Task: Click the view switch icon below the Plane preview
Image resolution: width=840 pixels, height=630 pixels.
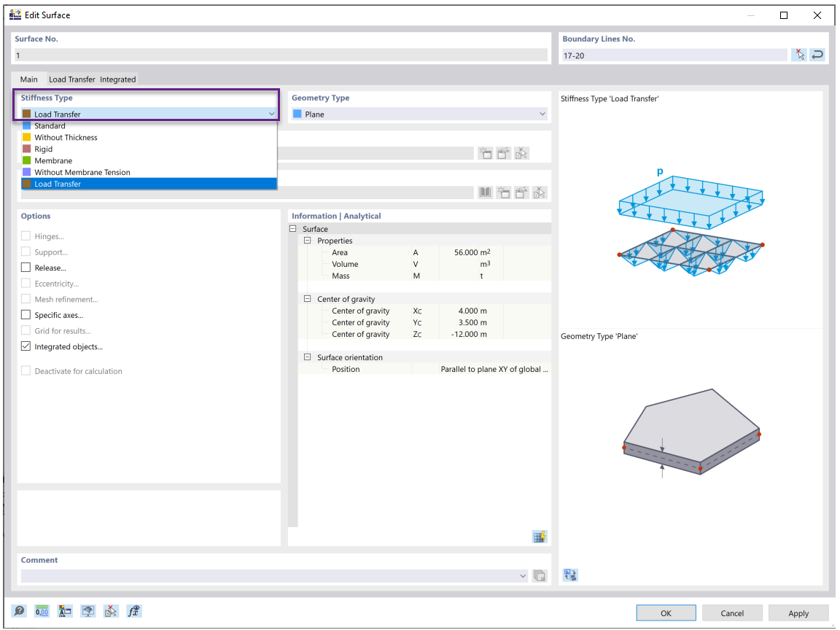Action: click(x=570, y=575)
